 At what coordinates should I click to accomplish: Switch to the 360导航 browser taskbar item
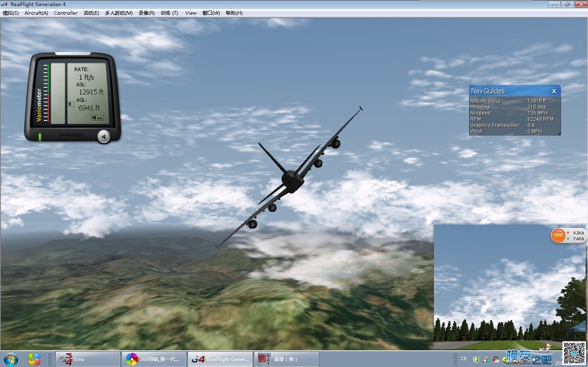(154, 359)
